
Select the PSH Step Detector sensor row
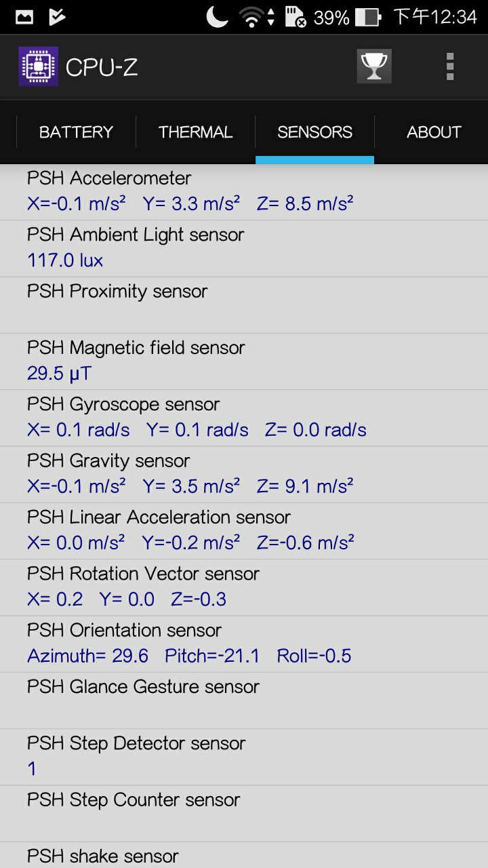(244, 756)
